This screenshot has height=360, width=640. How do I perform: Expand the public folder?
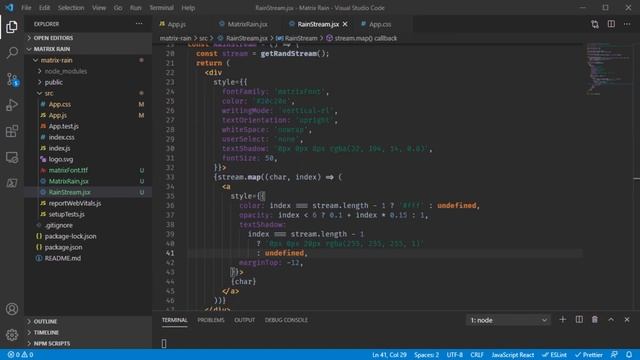[88, 82]
